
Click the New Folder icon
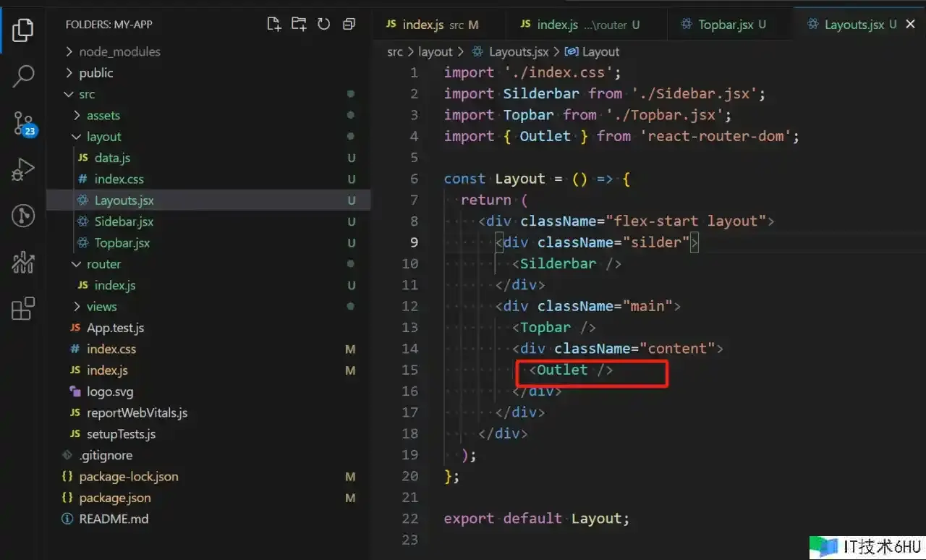pos(299,25)
